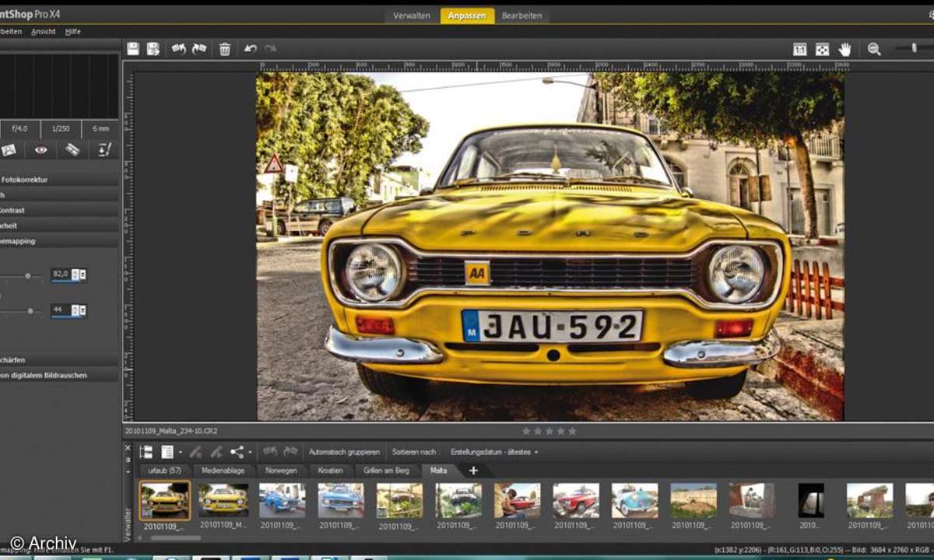Open the Medienablage tray tab
Image resolution: width=934 pixels, height=560 pixels.
pos(224,471)
